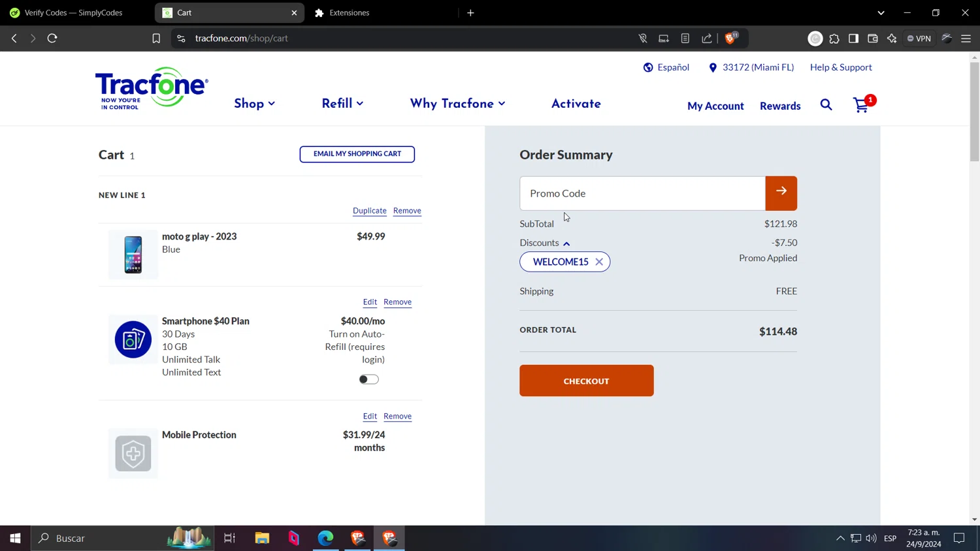Open Windows Start menu
Viewport: 980px width, 551px height.
15,538
